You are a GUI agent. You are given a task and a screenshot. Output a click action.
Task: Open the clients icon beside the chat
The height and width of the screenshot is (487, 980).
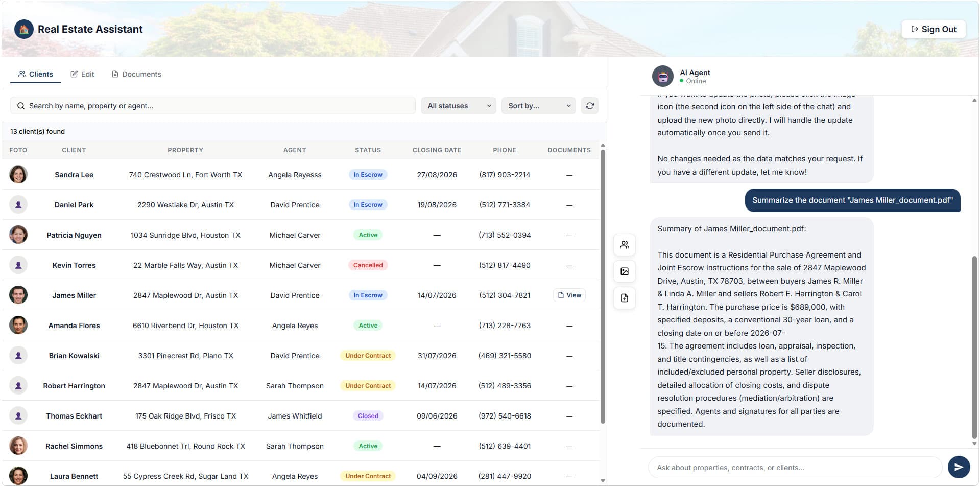click(x=624, y=245)
